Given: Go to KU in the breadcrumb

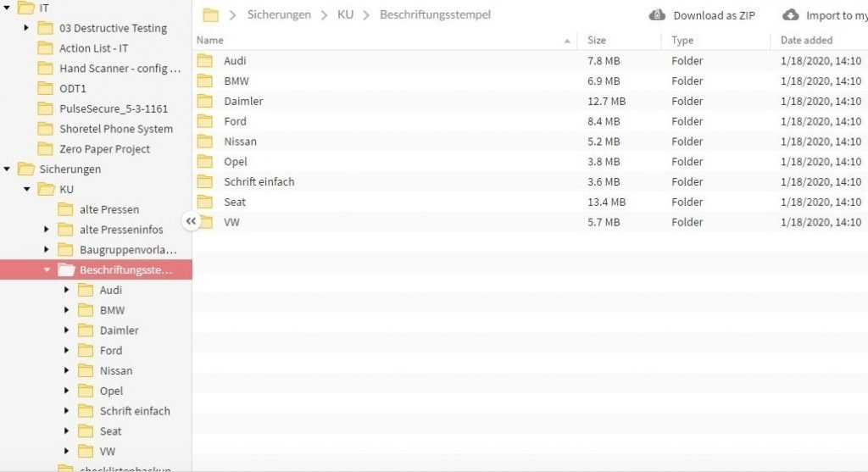Looking at the screenshot, I should coord(346,15).
